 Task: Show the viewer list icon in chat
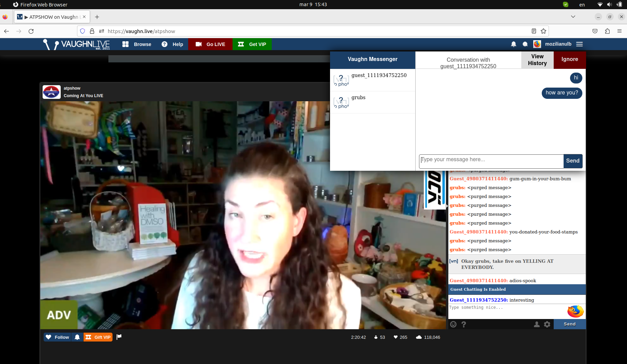pos(537,324)
